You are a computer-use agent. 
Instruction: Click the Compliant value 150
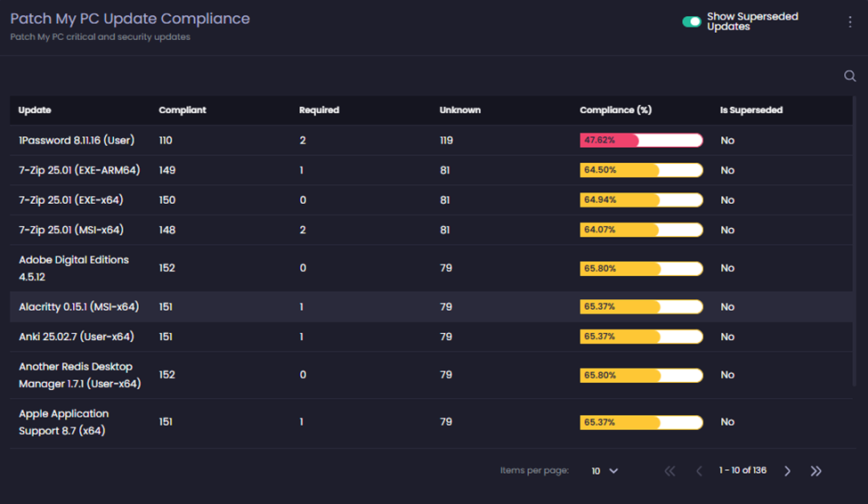point(167,200)
